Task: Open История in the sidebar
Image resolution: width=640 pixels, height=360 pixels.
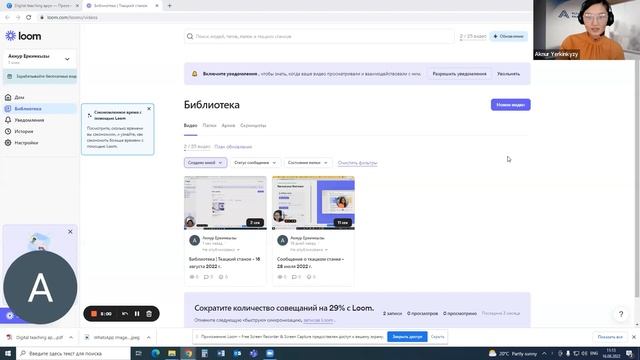Action: click(x=24, y=131)
